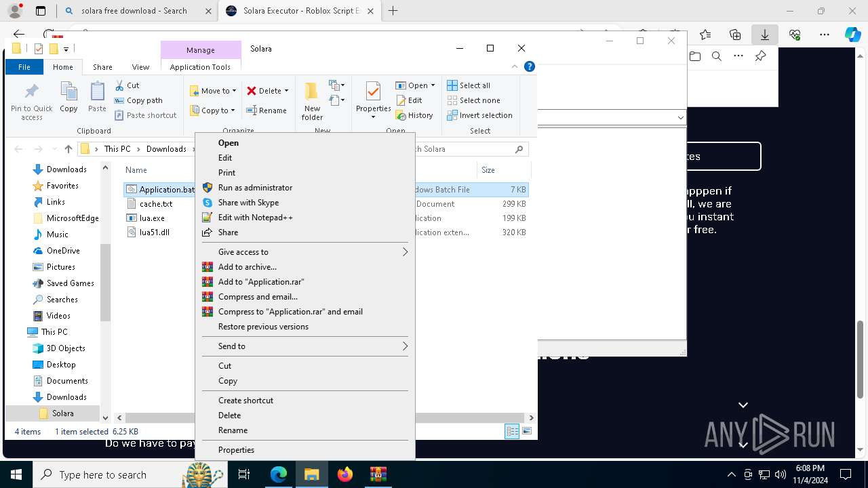Expand the Delete dropdown arrow
Image resolution: width=868 pixels, height=488 pixels.
286,91
